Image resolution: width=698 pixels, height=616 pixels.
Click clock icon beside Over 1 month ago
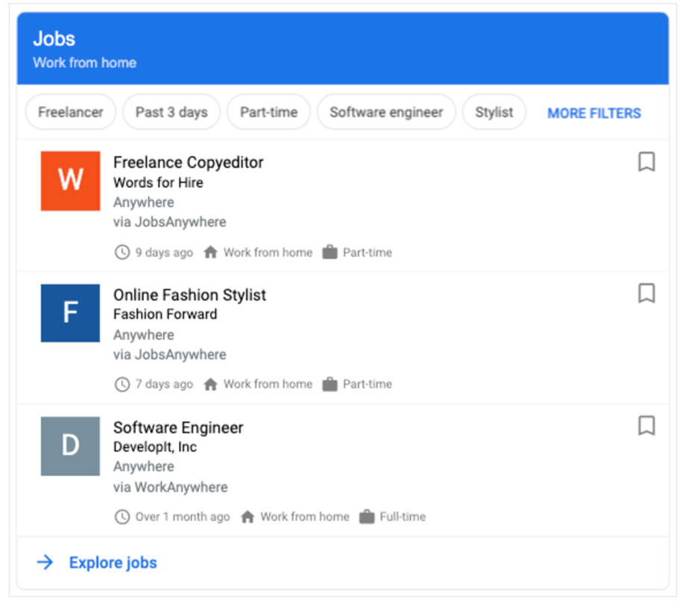[122, 517]
